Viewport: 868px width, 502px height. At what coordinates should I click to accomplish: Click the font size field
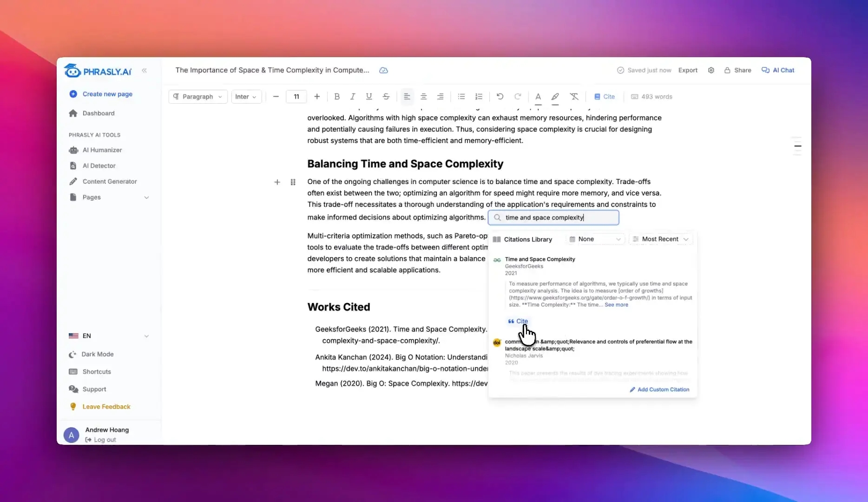pos(296,97)
